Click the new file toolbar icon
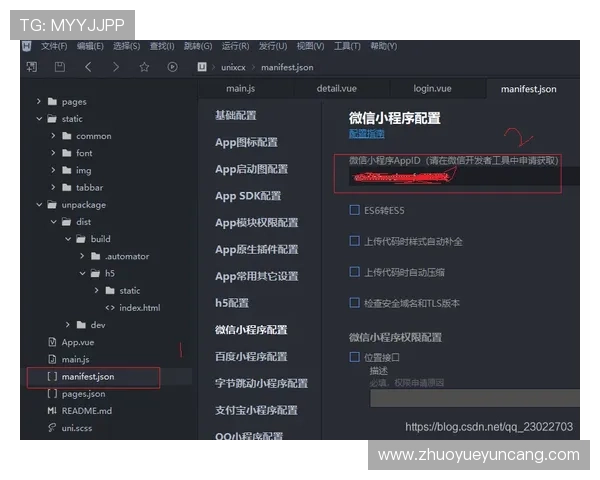Image resolution: width=600 pixels, height=480 pixels. pyautogui.click(x=32, y=67)
